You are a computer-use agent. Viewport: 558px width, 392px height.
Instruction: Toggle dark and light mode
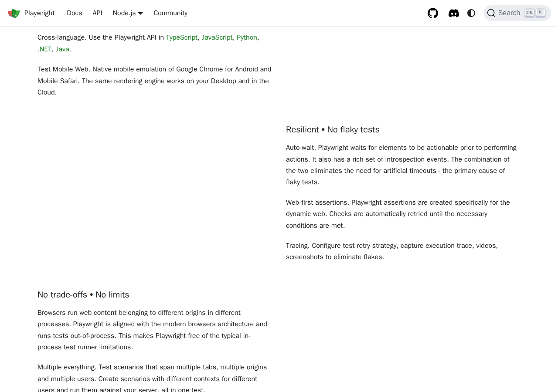[471, 13]
